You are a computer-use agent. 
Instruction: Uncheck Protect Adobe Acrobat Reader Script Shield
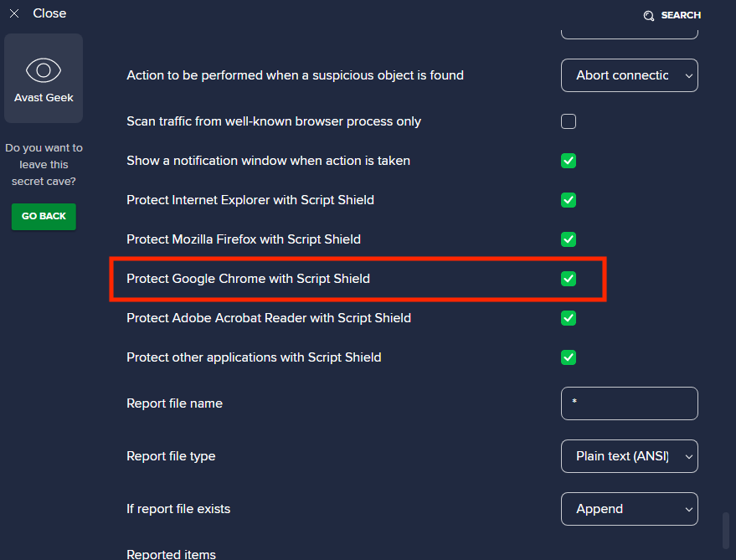click(569, 318)
